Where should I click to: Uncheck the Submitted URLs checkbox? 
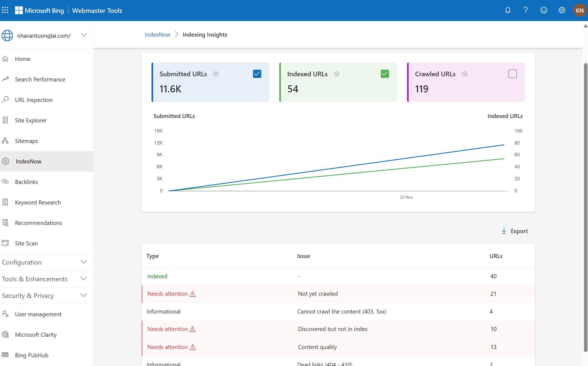[257, 74]
